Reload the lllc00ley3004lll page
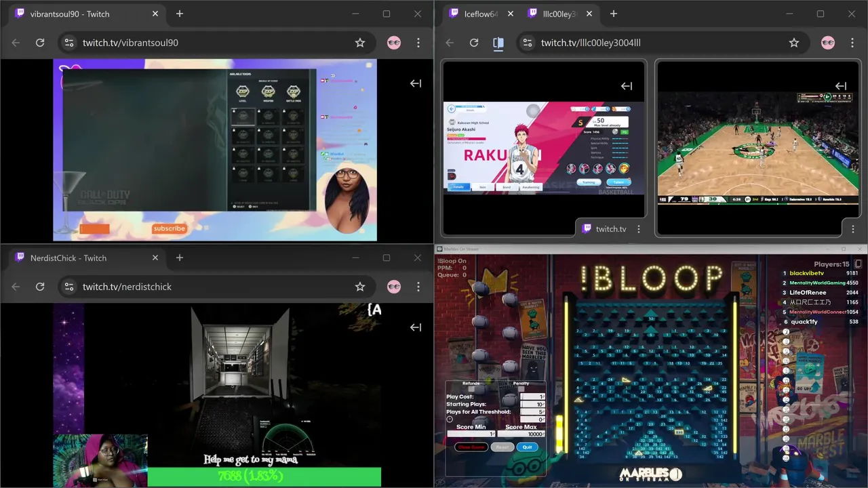This screenshot has height=488, width=868. coord(474,43)
